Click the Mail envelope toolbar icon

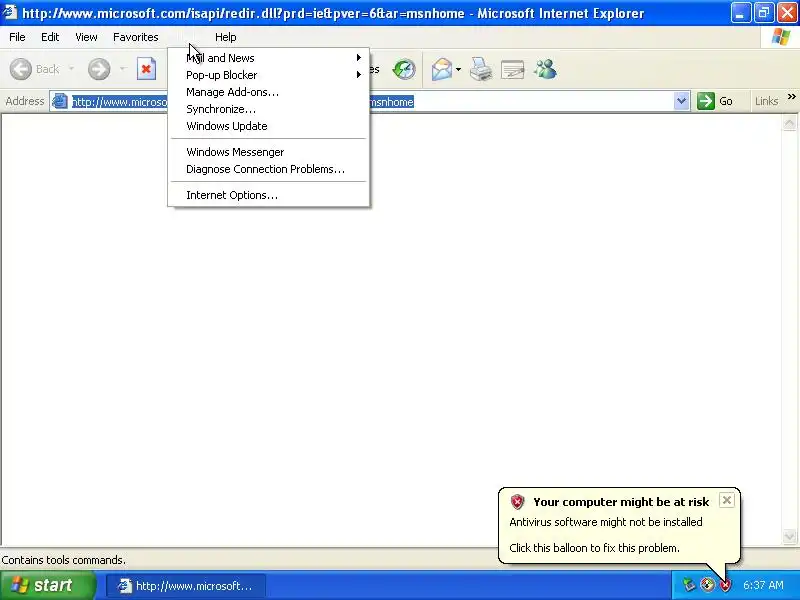pyautogui.click(x=442, y=69)
